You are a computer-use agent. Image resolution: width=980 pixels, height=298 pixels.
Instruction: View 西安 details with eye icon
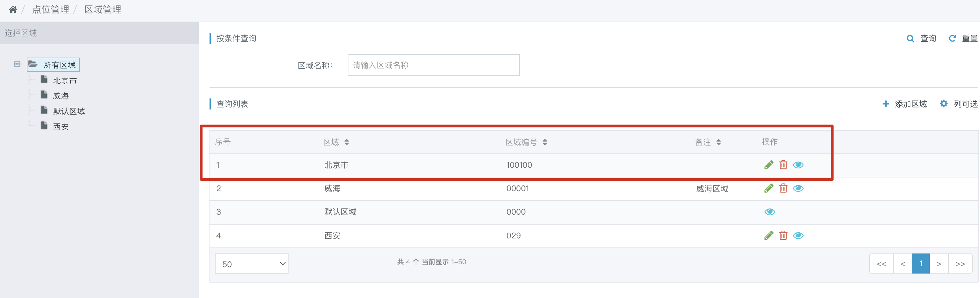coord(798,236)
